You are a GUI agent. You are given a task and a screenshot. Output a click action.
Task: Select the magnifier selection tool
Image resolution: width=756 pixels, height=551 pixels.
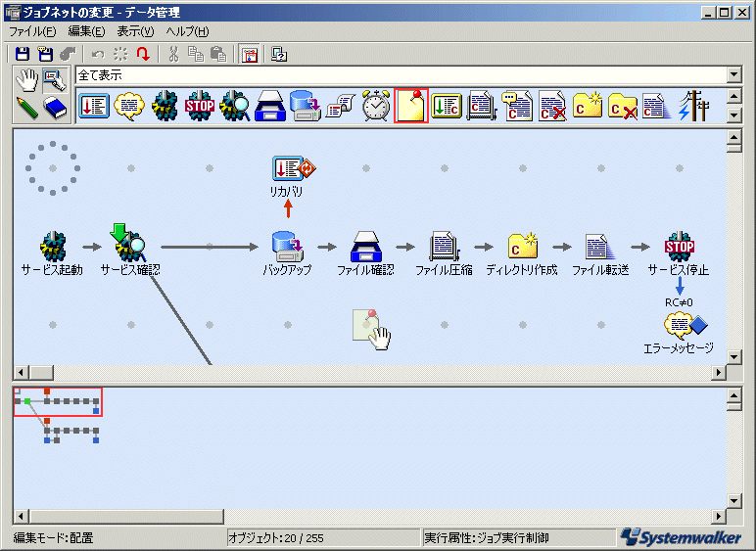pos(55,80)
